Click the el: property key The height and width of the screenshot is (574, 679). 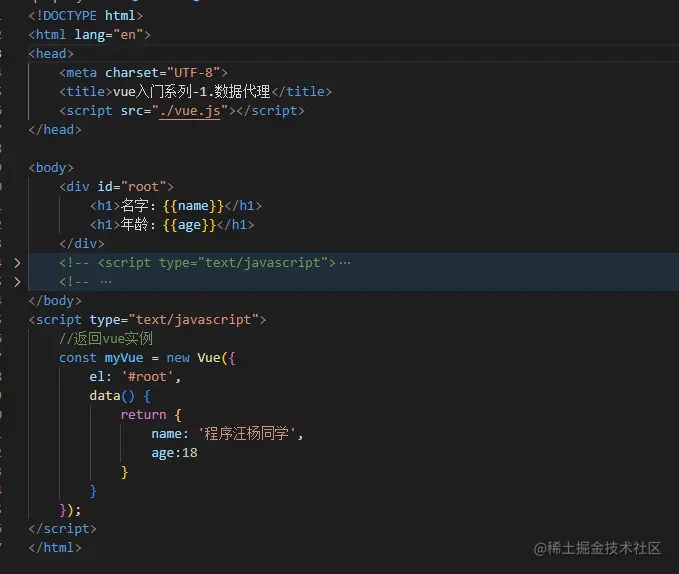coord(100,377)
